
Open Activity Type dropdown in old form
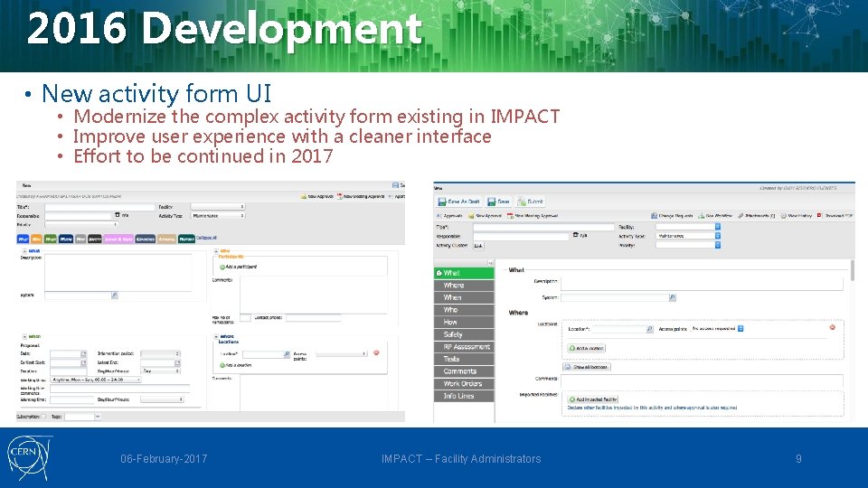218,216
